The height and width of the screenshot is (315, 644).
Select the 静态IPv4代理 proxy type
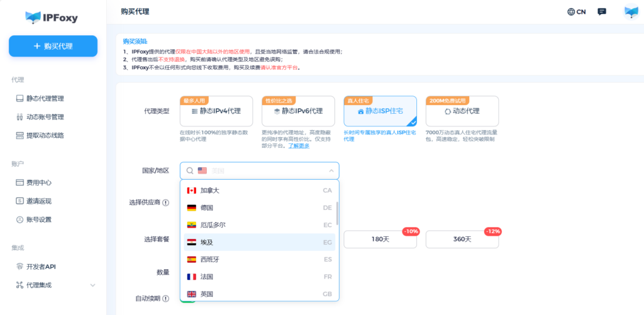click(216, 111)
